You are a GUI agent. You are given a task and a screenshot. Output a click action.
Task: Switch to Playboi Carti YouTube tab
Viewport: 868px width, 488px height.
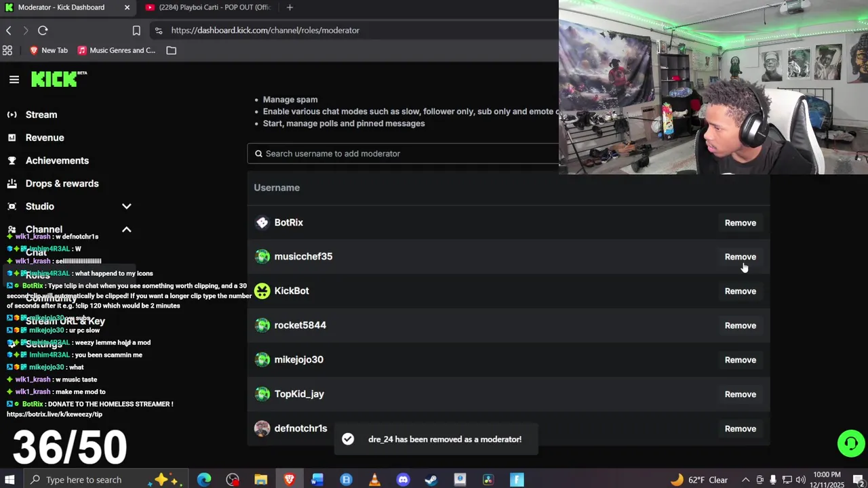[x=207, y=7]
